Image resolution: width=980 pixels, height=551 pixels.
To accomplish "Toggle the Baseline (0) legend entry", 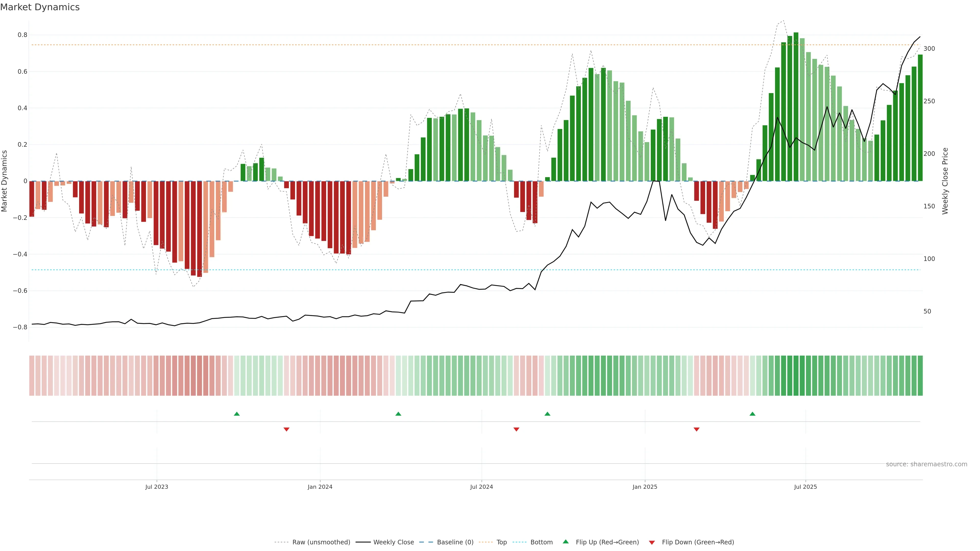I will (x=455, y=542).
